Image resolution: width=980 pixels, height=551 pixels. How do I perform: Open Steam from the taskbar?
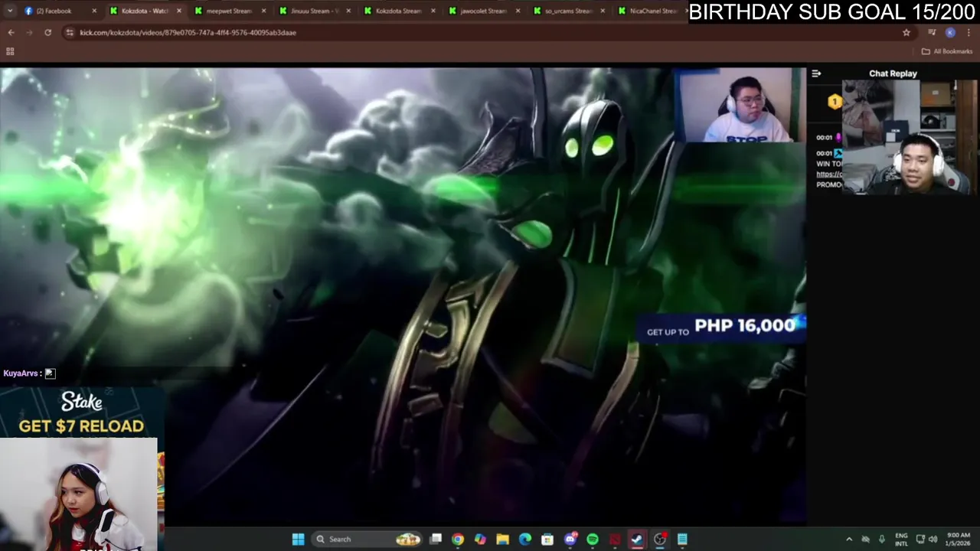click(x=637, y=539)
